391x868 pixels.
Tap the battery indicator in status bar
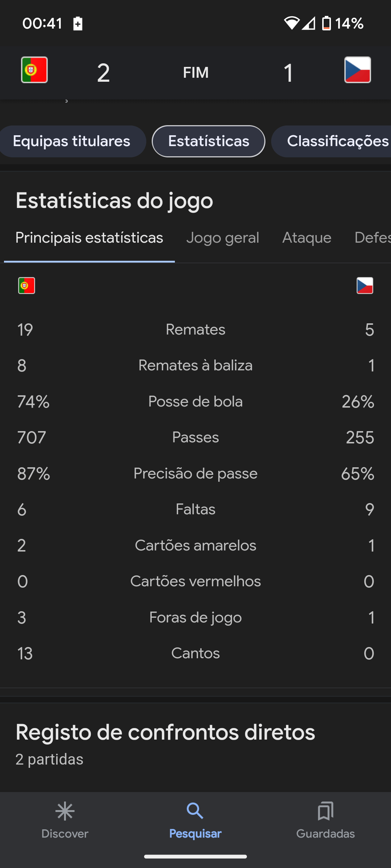327,24
